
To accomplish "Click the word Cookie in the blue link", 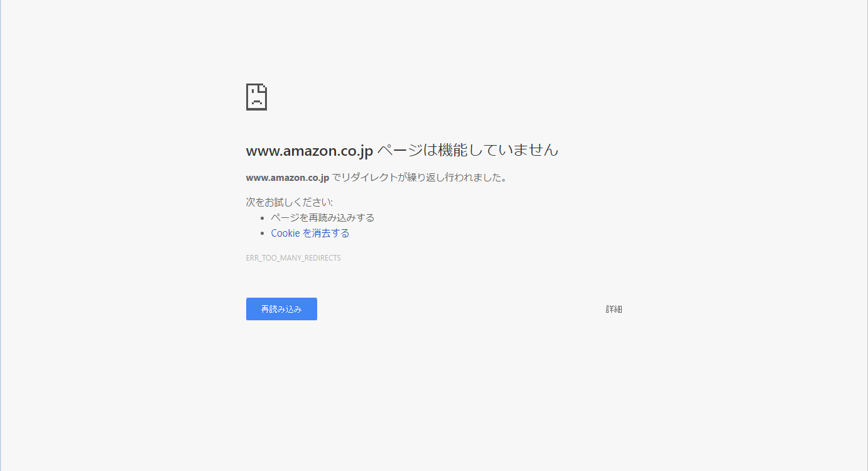I will point(285,233).
